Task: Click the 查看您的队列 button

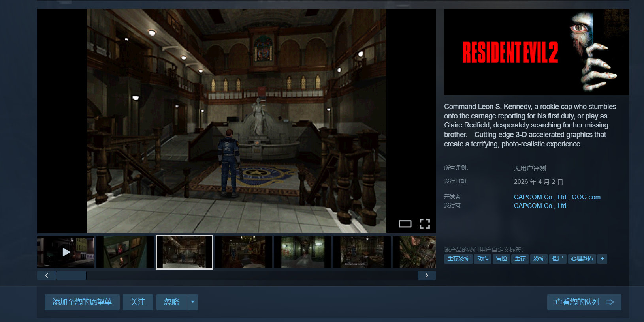Action: [x=584, y=302]
